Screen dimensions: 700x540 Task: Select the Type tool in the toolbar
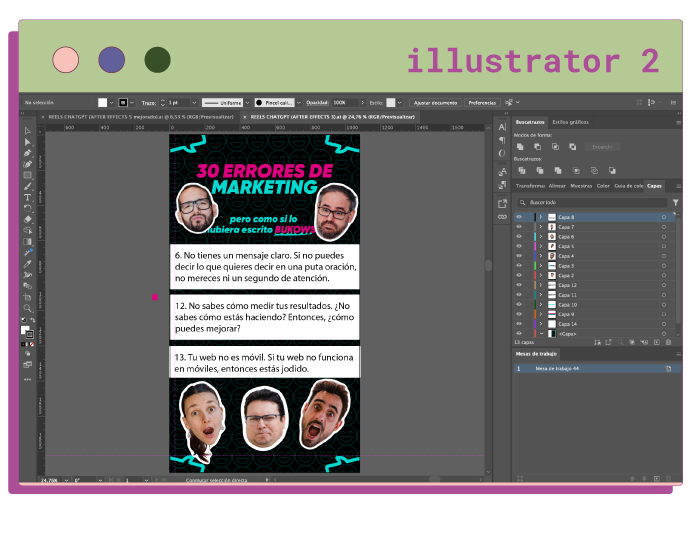[28, 197]
